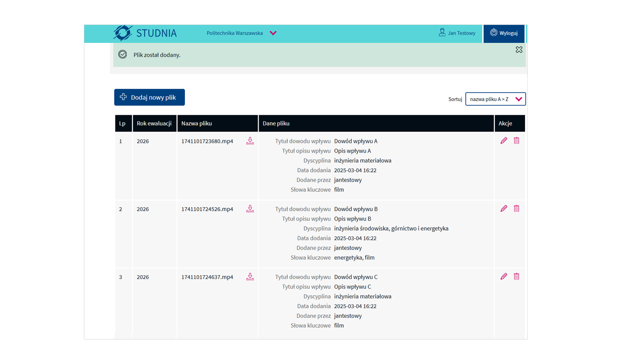Click the Rok ewaluacji column header
Screen dimensions: 644x362
coord(154,123)
